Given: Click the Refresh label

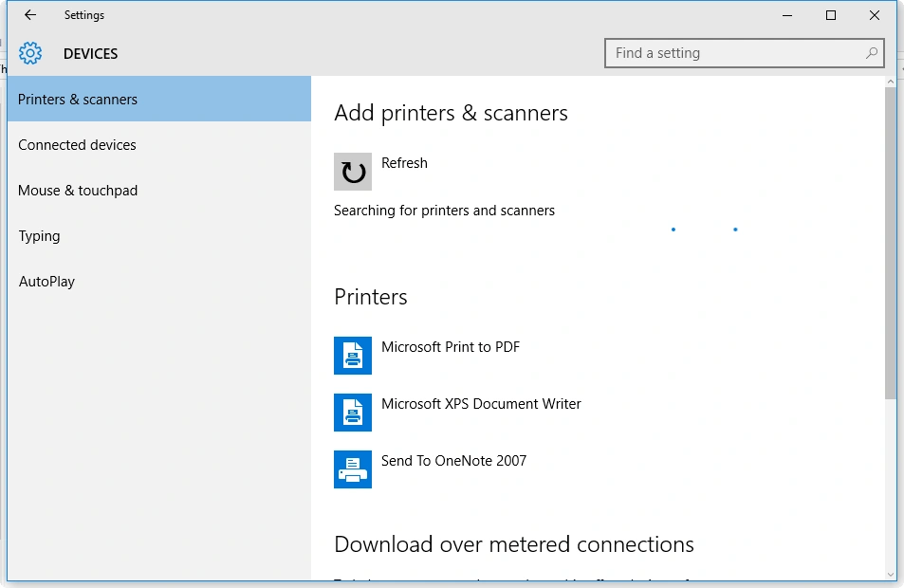Looking at the screenshot, I should 404,163.
